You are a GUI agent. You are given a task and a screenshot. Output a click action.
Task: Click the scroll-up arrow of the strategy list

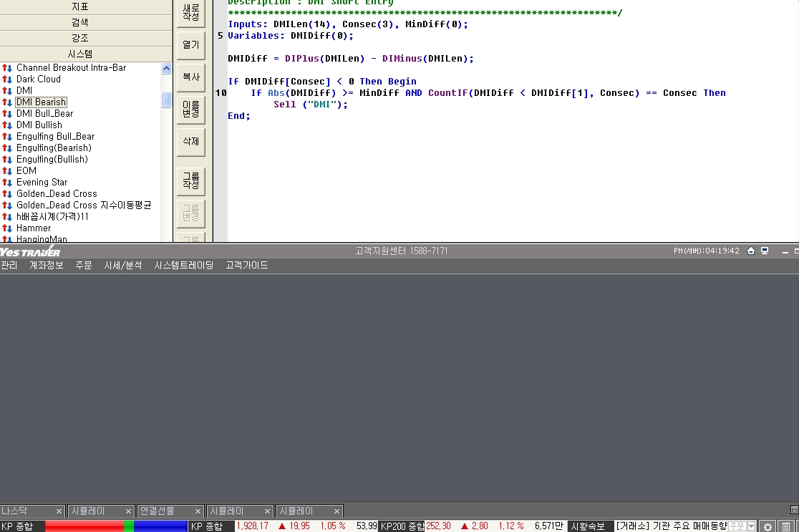tap(166, 69)
